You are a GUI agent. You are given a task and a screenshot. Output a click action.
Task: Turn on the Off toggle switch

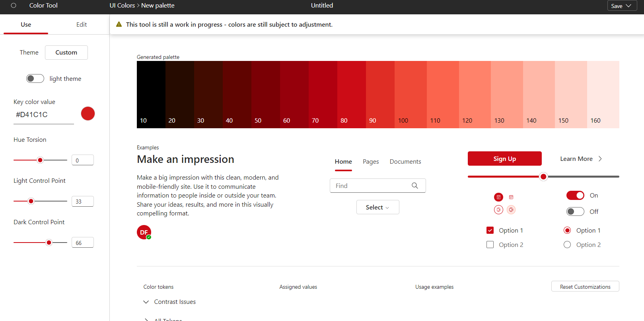[575, 211]
